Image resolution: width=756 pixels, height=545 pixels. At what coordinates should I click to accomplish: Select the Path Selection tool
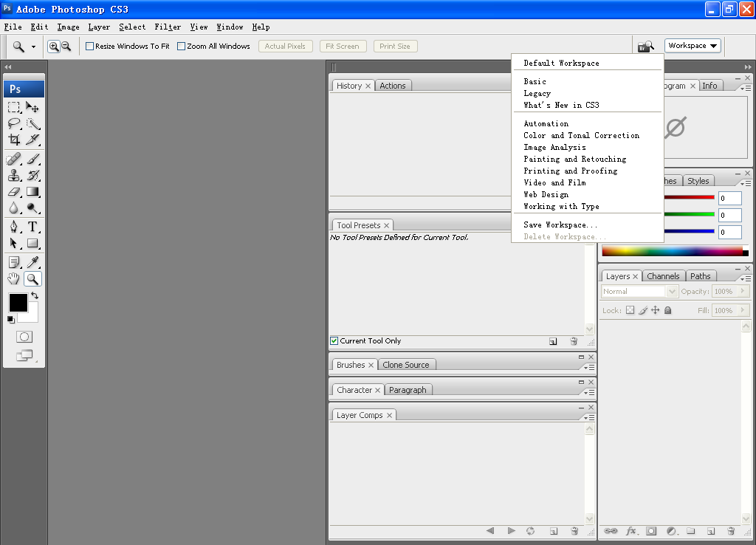[x=14, y=243]
